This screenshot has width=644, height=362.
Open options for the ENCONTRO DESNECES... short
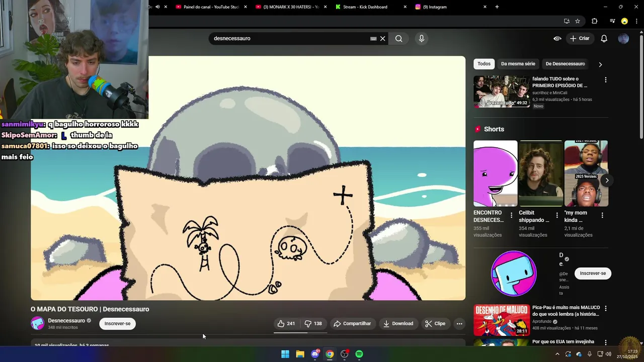[511, 215]
